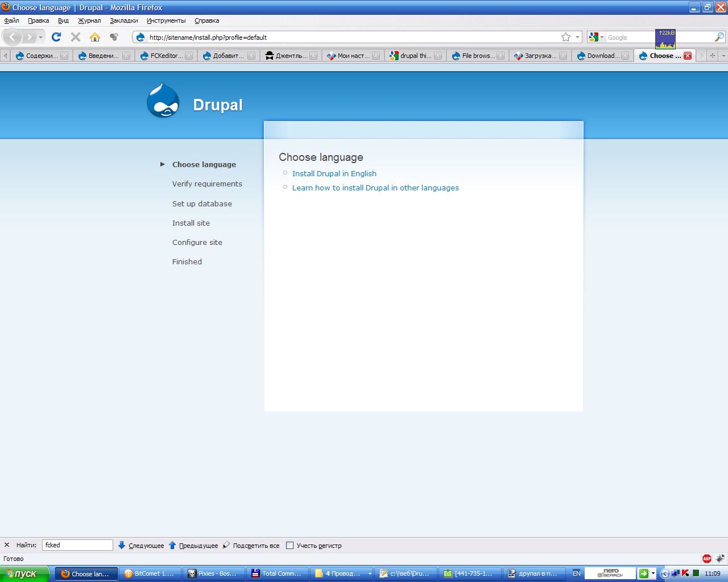The image size is (728, 582).
Task: Bookmark this page with the star icon
Action: (566, 37)
